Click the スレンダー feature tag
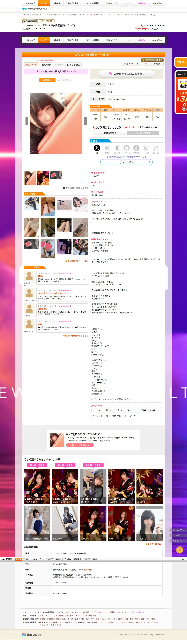 tap(97, 410)
